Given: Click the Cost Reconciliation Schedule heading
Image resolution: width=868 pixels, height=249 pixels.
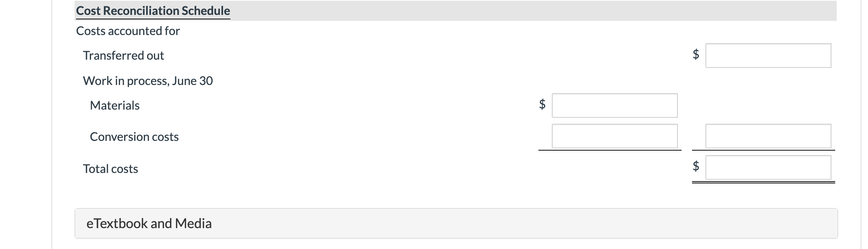Looking at the screenshot, I should tap(152, 10).
